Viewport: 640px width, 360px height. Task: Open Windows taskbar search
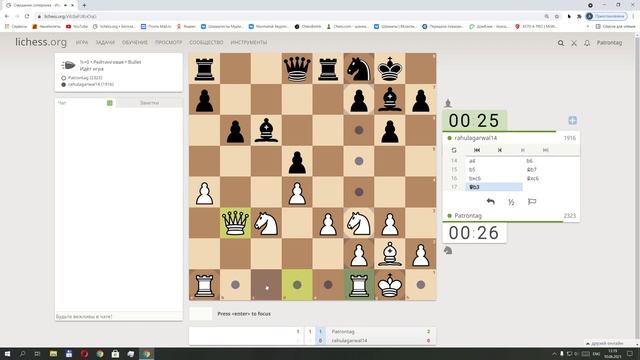22,353
